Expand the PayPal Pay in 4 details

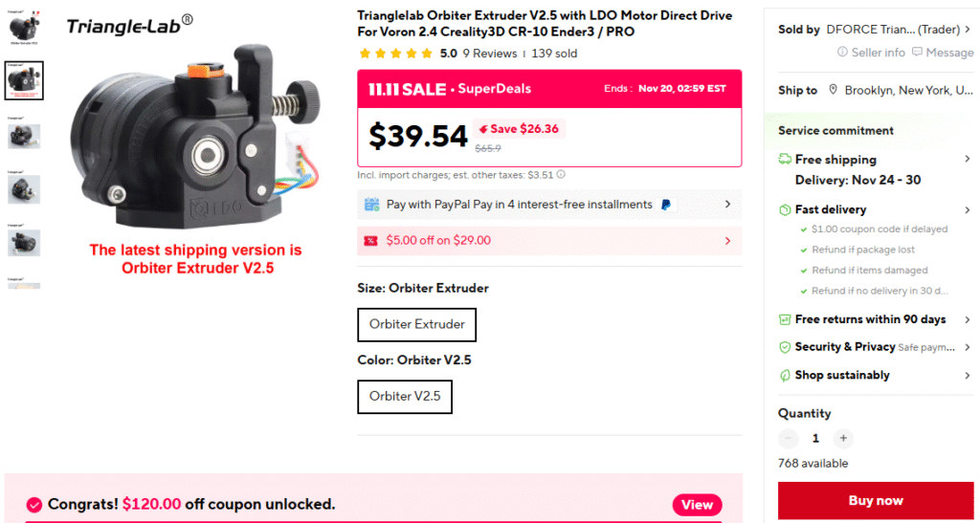pyautogui.click(x=727, y=205)
